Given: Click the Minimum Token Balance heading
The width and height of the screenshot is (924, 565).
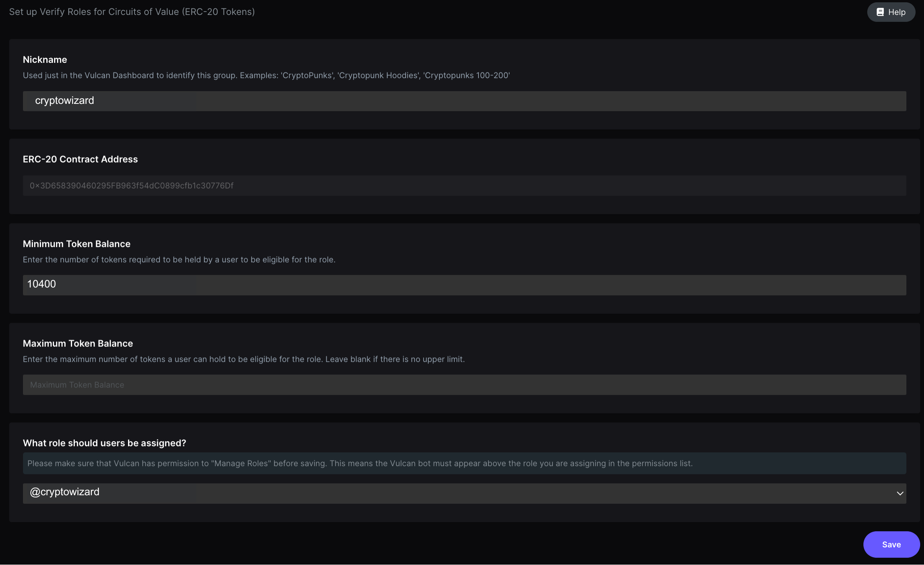Looking at the screenshot, I should (77, 244).
